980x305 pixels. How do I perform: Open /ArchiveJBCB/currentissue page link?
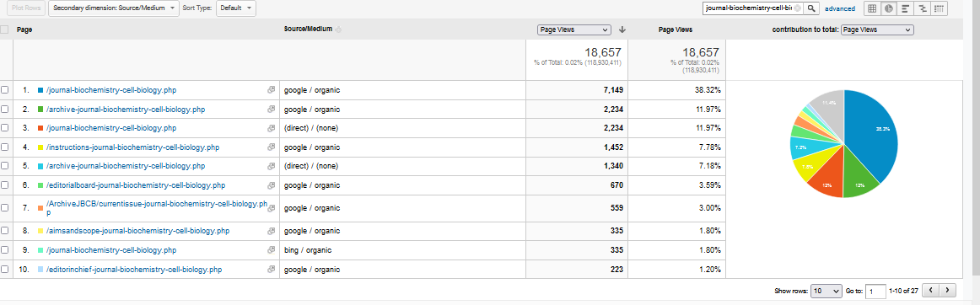coord(156,208)
